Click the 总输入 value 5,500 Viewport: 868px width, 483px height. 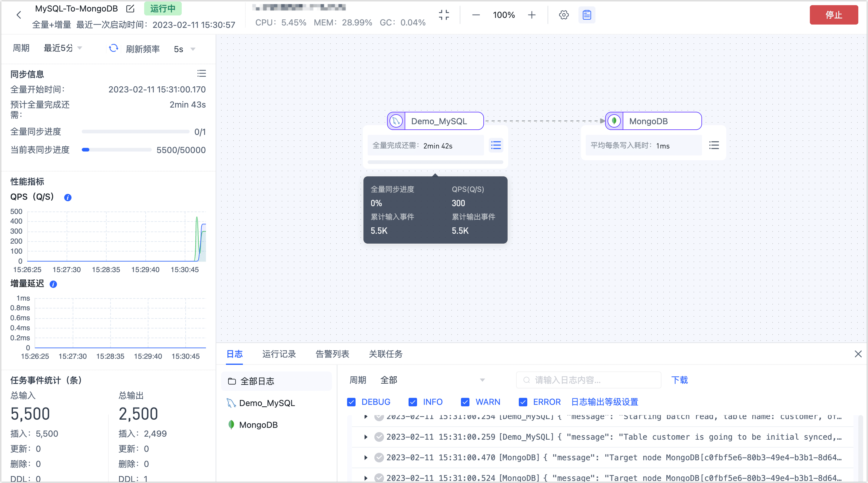tap(30, 414)
